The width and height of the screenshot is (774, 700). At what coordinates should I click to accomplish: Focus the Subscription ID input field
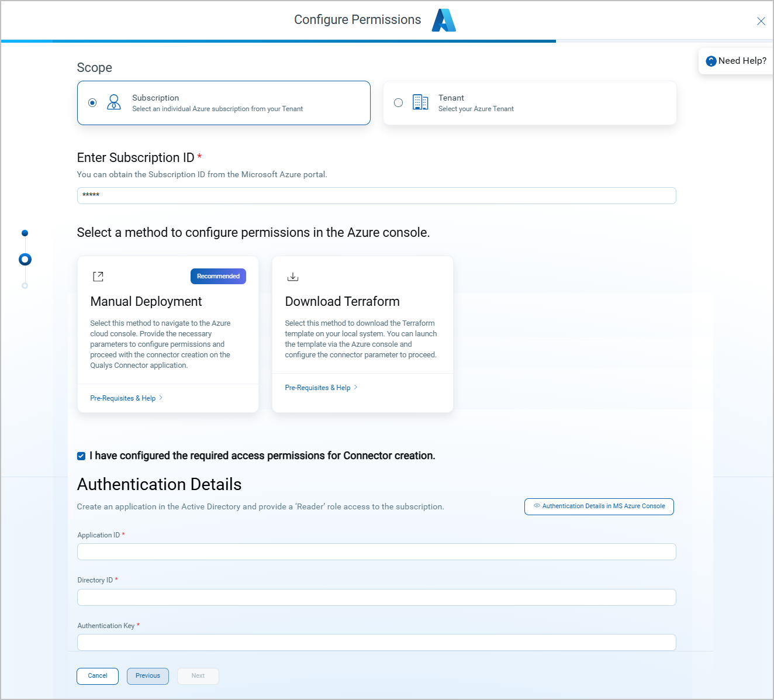point(376,195)
